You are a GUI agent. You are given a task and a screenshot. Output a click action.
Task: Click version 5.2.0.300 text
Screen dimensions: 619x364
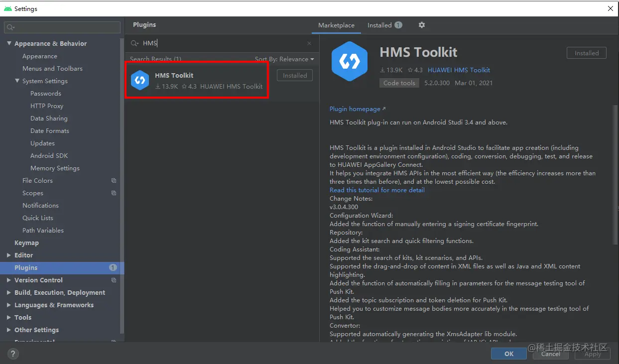pyautogui.click(x=437, y=83)
